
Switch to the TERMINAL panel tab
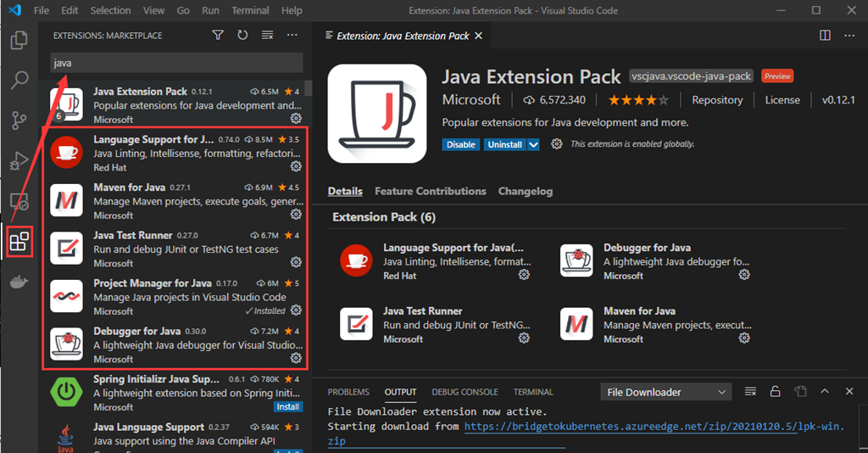533,392
